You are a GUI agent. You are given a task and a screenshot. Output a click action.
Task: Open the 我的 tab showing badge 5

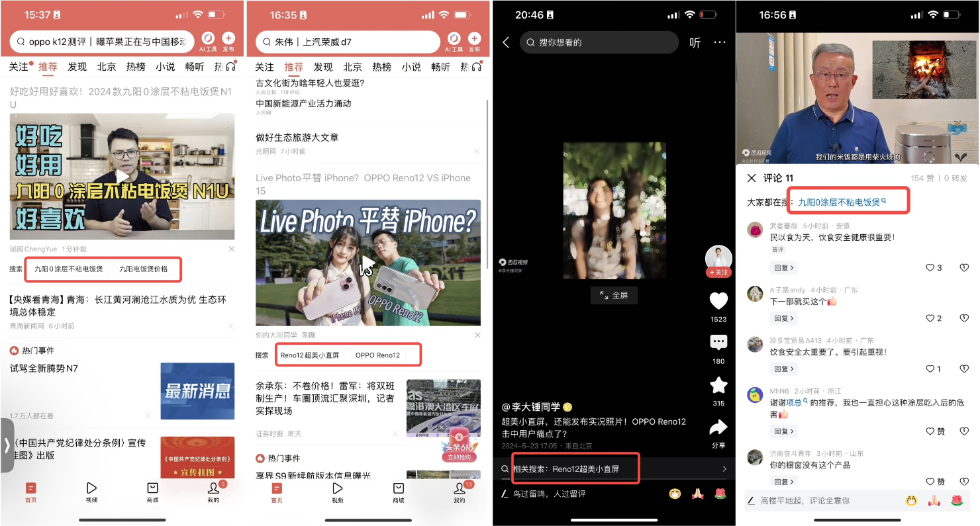click(x=213, y=492)
